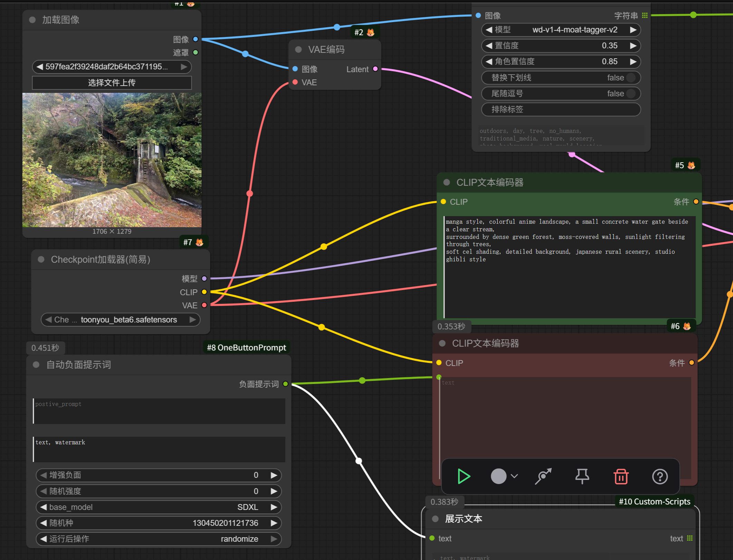Screen dimensions: 733x560
Task: Click the help question mark icon
Action: (x=660, y=476)
